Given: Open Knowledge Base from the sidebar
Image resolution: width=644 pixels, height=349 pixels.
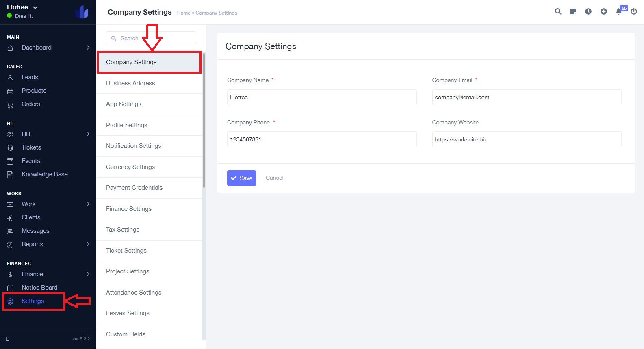Looking at the screenshot, I should click(x=44, y=174).
